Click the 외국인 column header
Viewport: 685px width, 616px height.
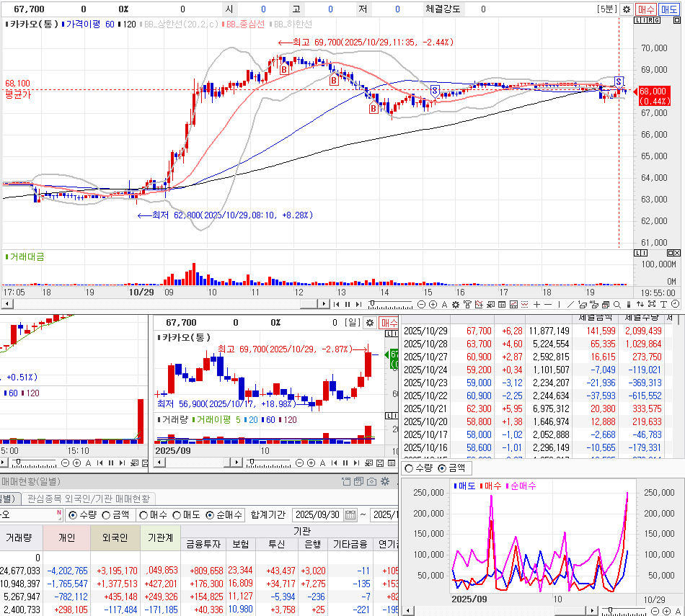point(115,538)
